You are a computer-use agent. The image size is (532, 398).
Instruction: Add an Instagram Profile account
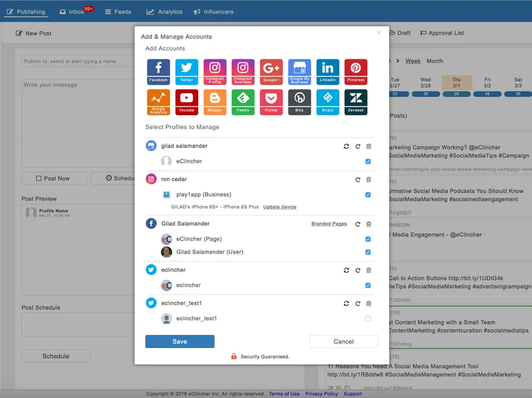point(215,72)
